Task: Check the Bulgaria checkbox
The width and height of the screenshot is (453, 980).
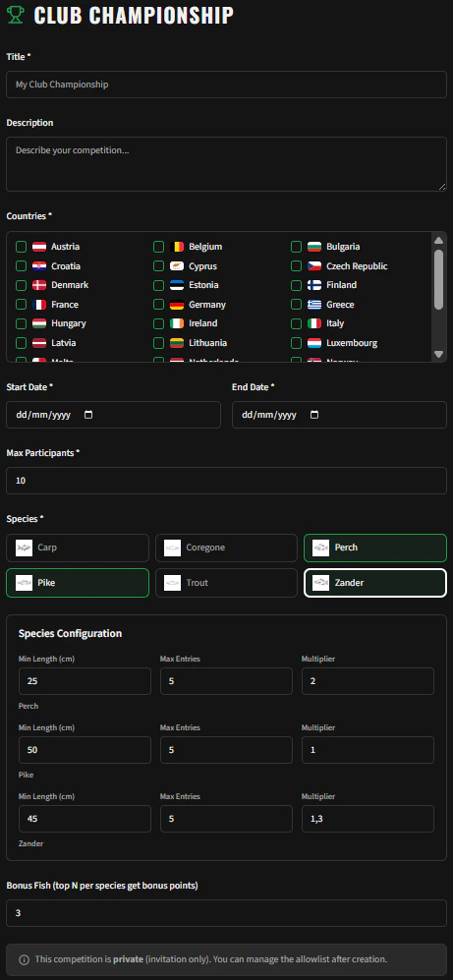Action: coord(296,247)
